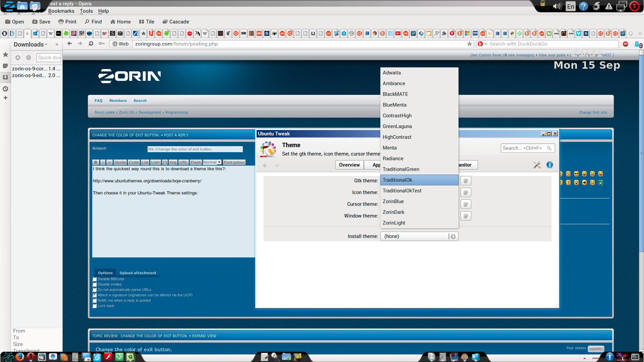Switch to the Upload attachment tab
644x362 pixels.
[x=138, y=273]
